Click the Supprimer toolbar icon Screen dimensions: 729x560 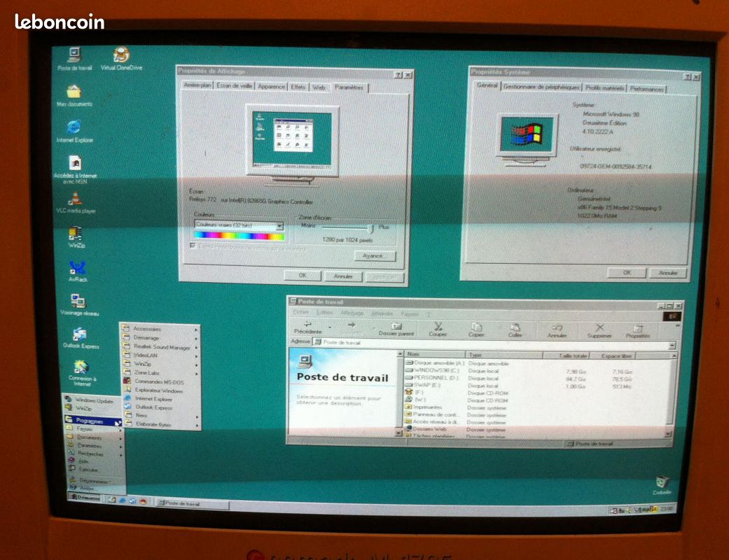(x=599, y=331)
